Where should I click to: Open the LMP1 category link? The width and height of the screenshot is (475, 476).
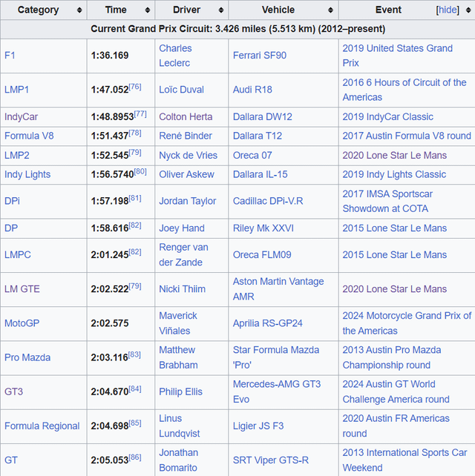pos(17,90)
